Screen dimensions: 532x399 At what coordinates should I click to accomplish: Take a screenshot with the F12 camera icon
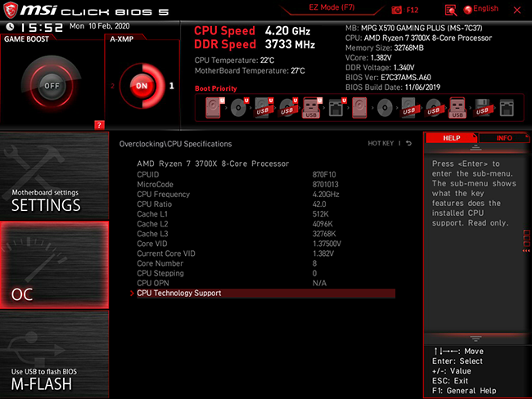(x=396, y=10)
